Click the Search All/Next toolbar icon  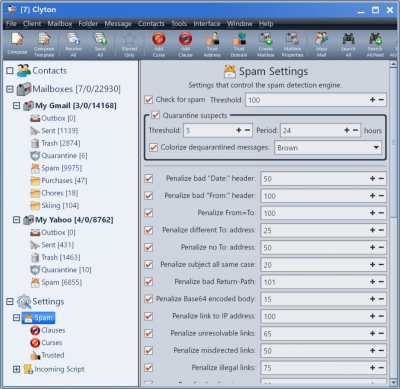coord(375,44)
